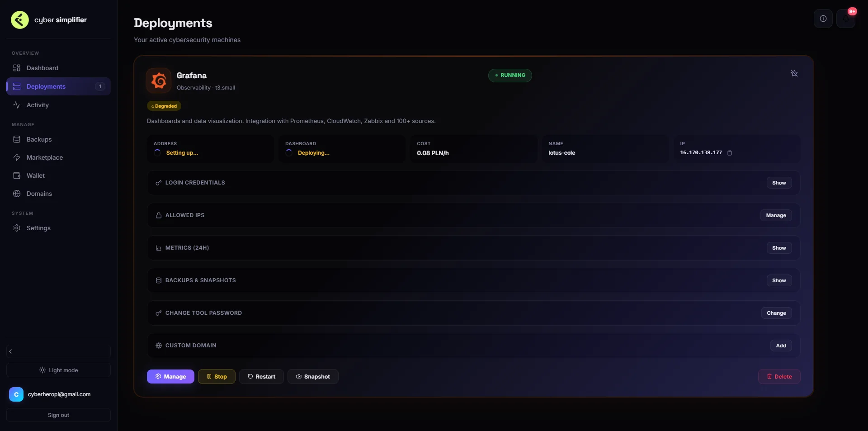Click the Degraded status tag
Viewport: 868px width, 431px height.
tap(164, 106)
